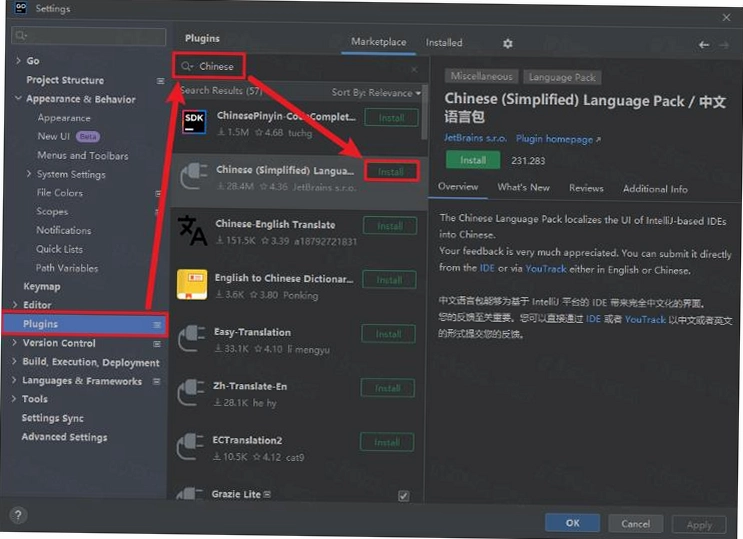
Task: Click the Project Structure project-level icon
Action: click(160, 81)
